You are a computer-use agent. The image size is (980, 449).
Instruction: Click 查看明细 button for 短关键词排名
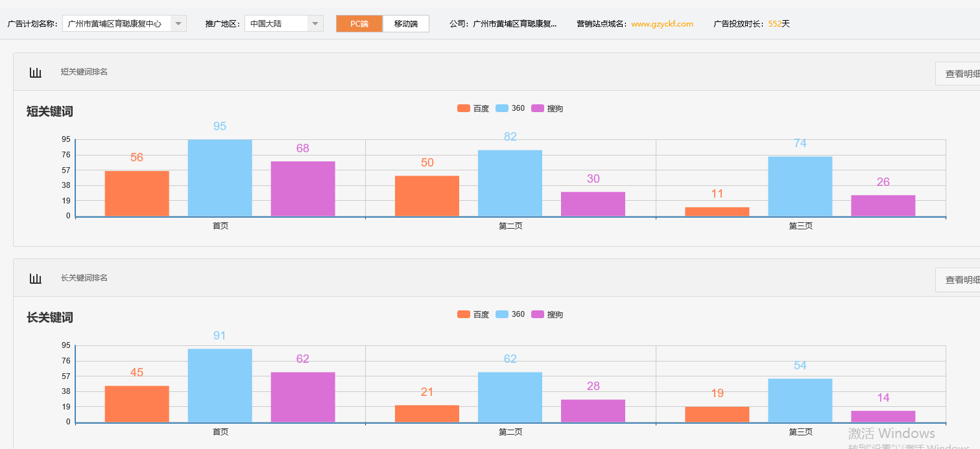(960, 74)
